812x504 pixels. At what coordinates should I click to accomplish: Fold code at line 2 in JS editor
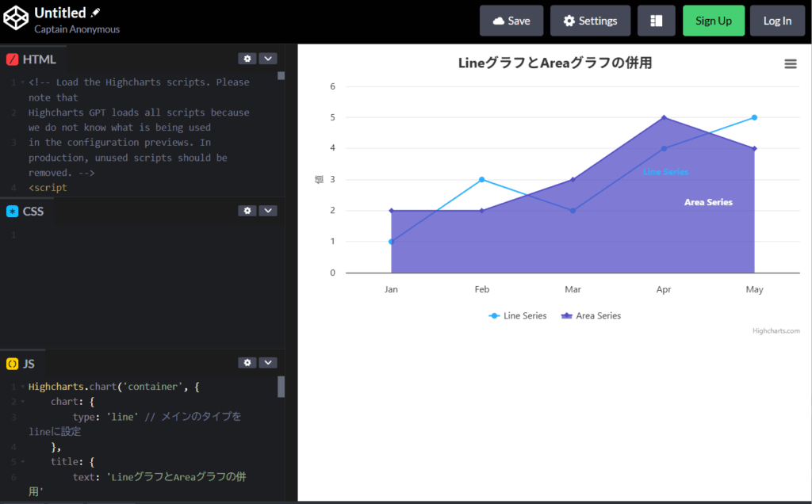pos(22,402)
